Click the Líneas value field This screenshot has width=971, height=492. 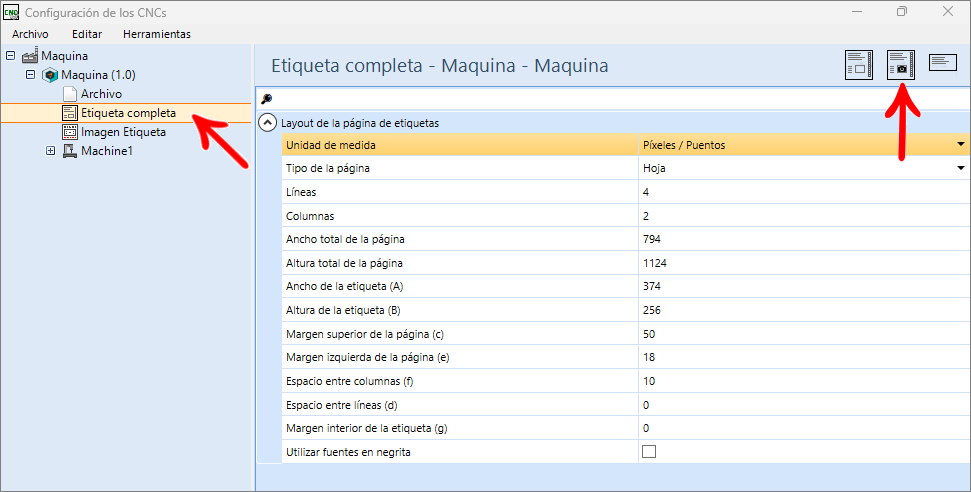point(800,192)
